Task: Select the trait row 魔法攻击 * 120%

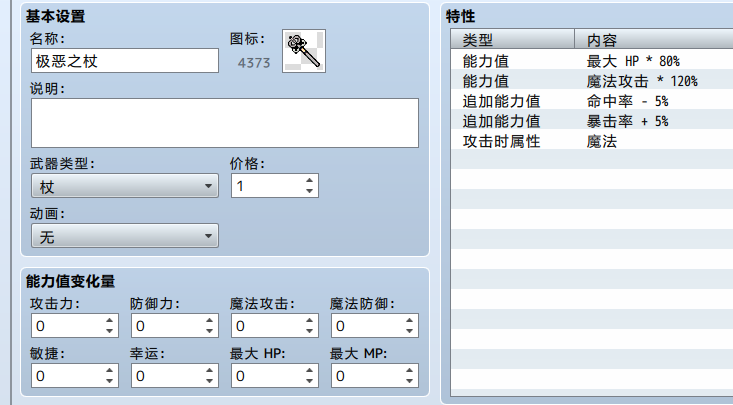Action: [592, 81]
